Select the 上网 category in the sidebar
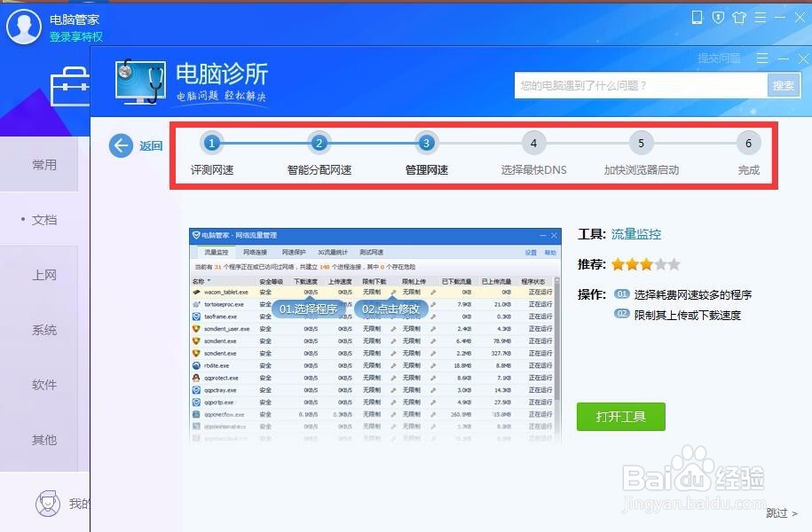The height and width of the screenshot is (532, 812). click(x=43, y=275)
